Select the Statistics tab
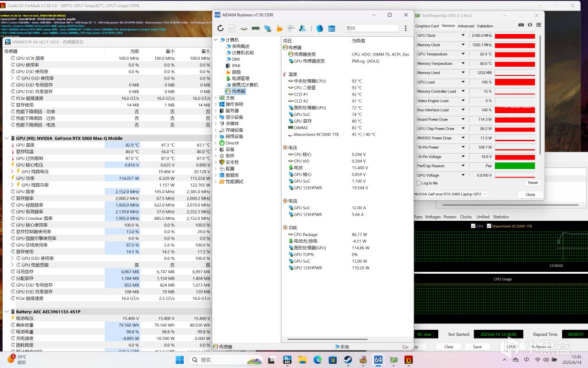This screenshot has width=588, height=368. click(x=501, y=217)
